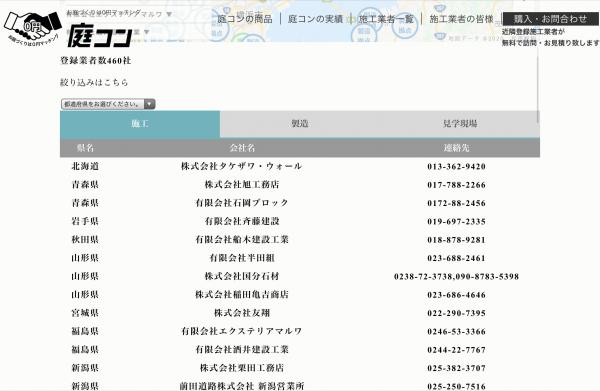The width and height of the screenshot is (600, 391).
Task: Select 株式会社旭工務店 row
Action: (x=300, y=184)
